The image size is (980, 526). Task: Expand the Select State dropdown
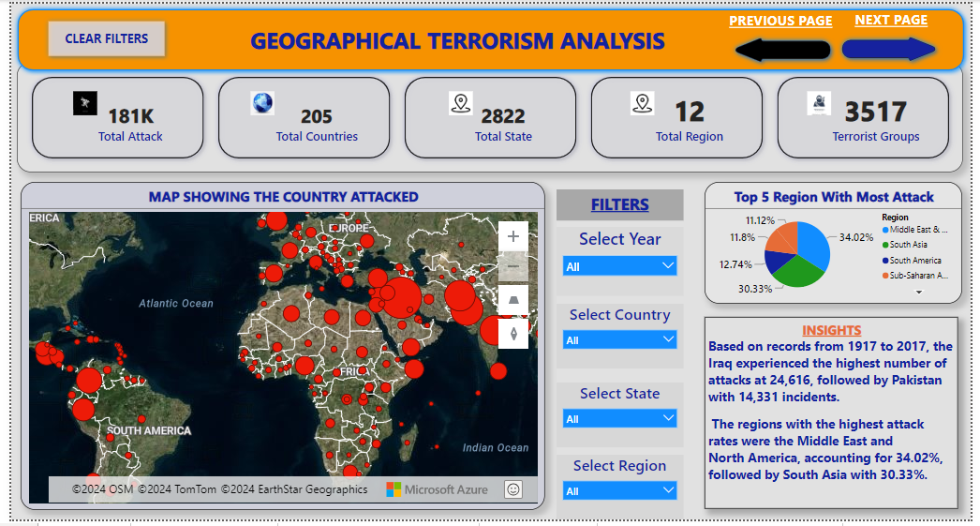(619, 418)
